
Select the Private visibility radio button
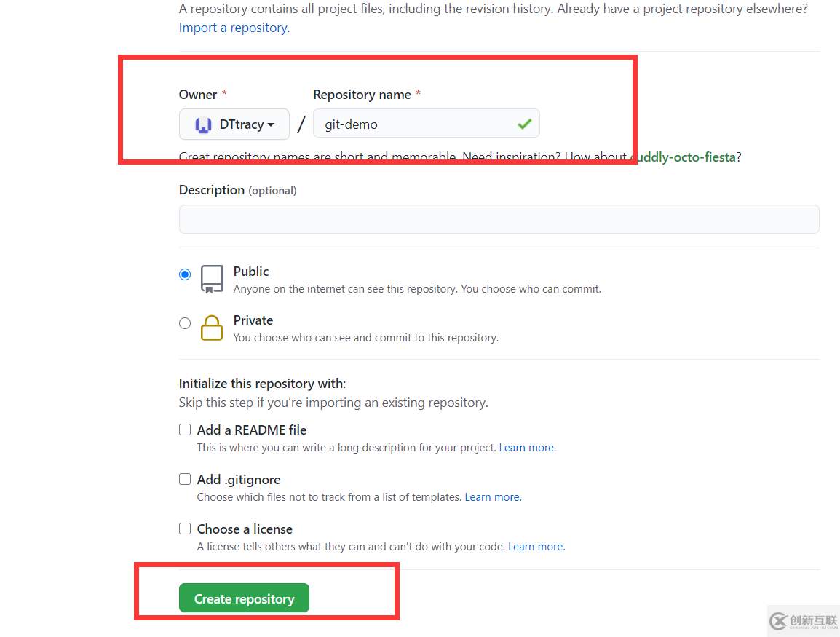pyautogui.click(x=185, y=323)
